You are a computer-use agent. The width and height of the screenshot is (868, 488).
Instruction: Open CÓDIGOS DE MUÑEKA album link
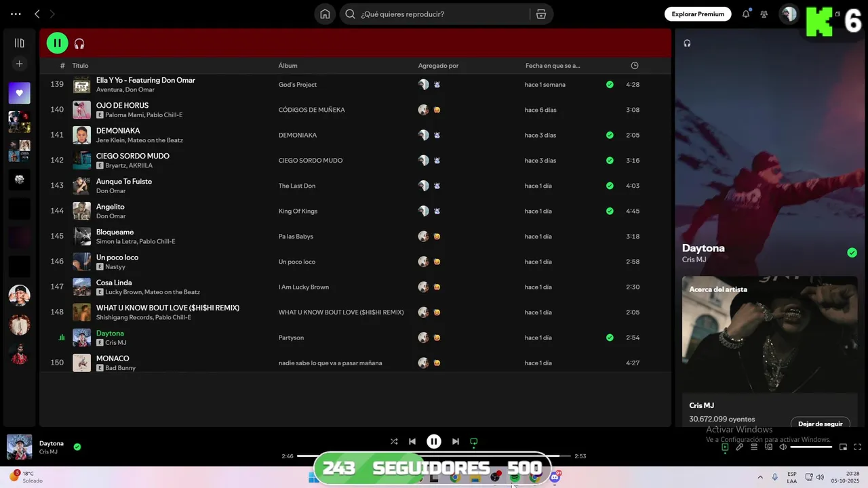pyautogui.click(x=311, y=110)
